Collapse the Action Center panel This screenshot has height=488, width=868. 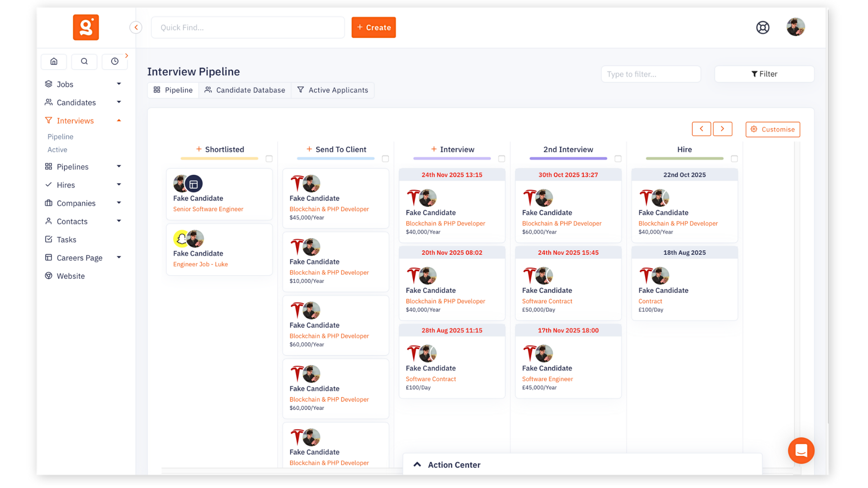[x=417, y=465]
